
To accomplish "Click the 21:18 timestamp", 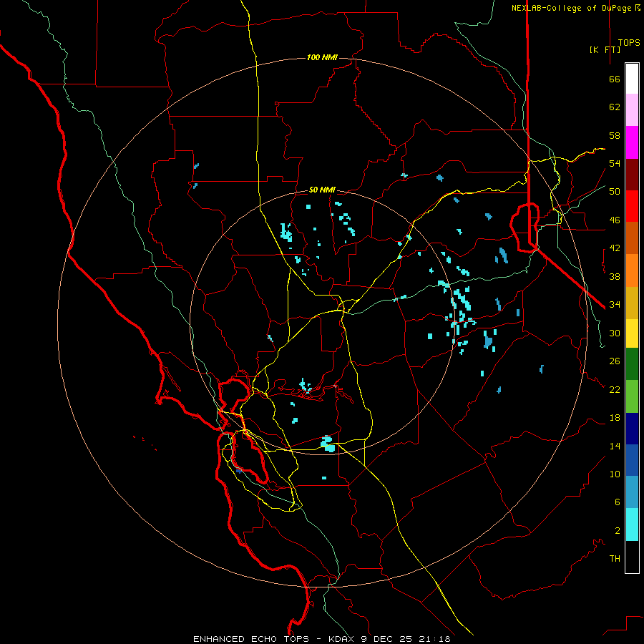I will [x=434, y=639].
